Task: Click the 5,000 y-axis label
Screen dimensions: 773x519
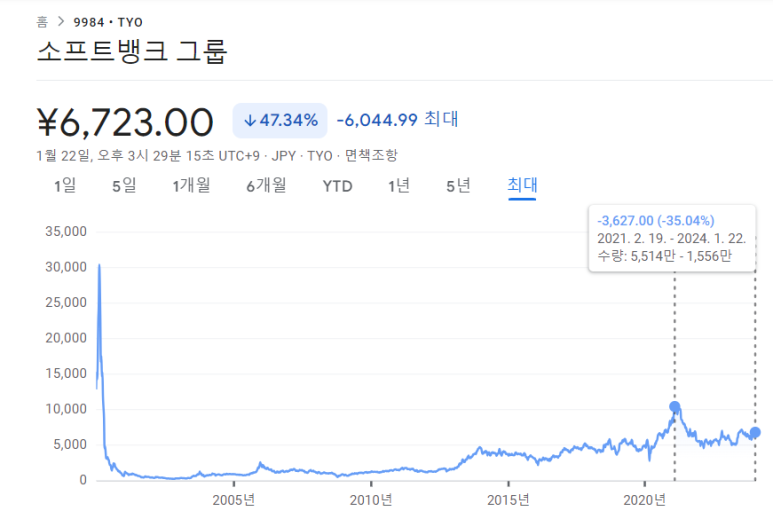Action: (70, 444)
